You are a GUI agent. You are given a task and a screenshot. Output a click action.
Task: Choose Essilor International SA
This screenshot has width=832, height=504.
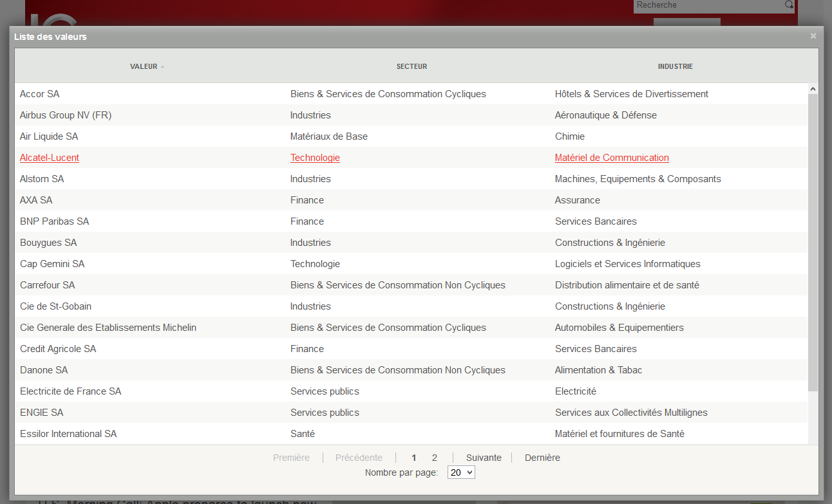68,434
